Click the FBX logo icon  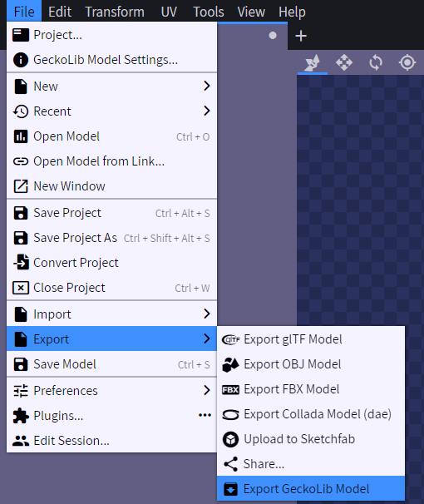230,389
